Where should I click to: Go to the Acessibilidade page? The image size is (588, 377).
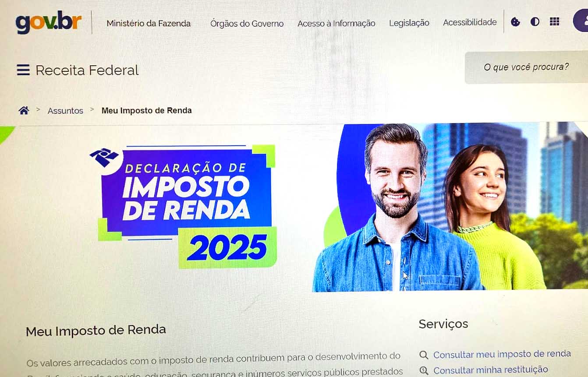(470, 22)
